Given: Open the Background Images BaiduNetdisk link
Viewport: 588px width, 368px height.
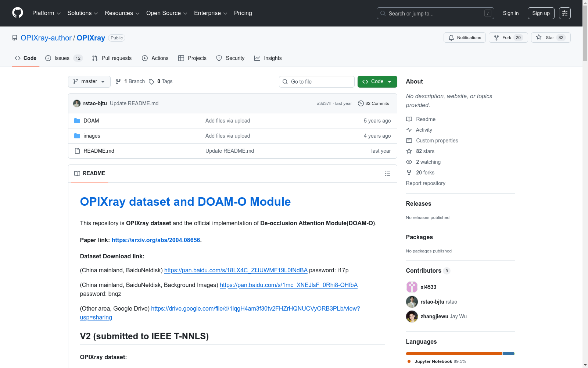Looking at the screenshot, I should coord(288,285).
